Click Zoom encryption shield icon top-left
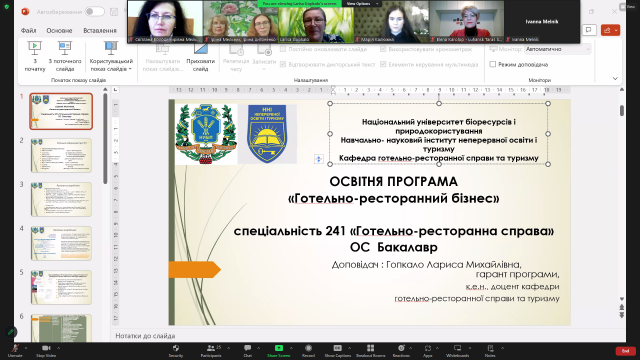The width and height of the screenshot is (640, 360). 7,7
